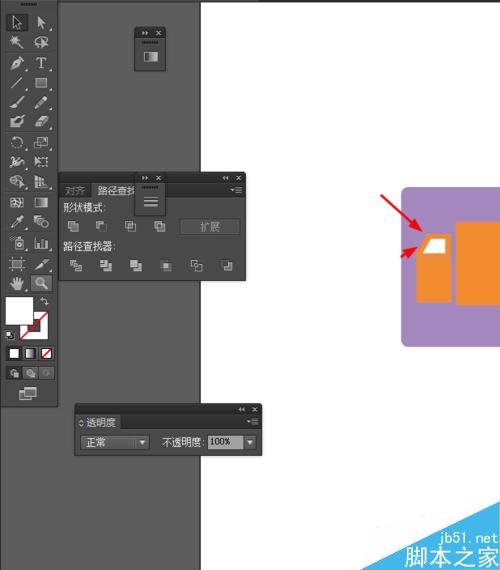Select the Slice tool
The image size is (500, 570).
(41, 263)
